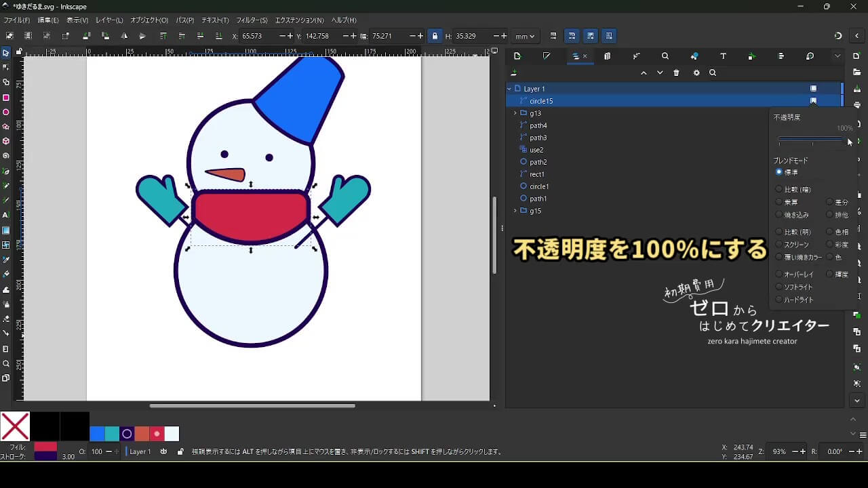The image size is (868, 488).
Task: Flip the selection horizontally from the toolbar
Action: click(x=123, y=36)
